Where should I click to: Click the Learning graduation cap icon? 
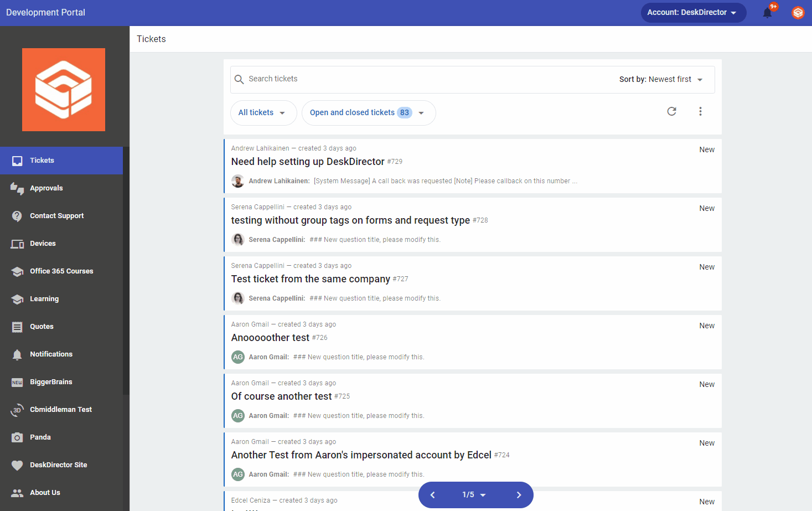(17, 299)
